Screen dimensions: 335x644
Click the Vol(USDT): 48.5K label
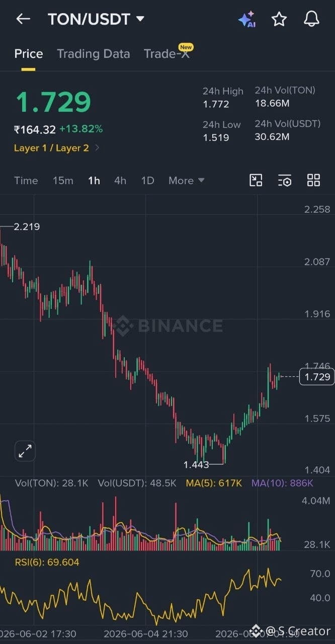tap(137, 483)
